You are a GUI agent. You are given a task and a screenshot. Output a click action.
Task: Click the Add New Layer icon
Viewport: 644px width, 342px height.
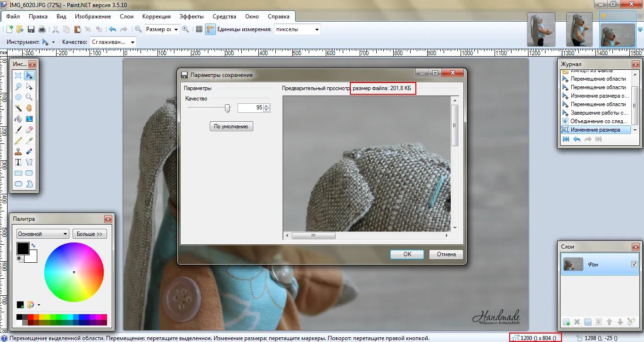[566, 322]
